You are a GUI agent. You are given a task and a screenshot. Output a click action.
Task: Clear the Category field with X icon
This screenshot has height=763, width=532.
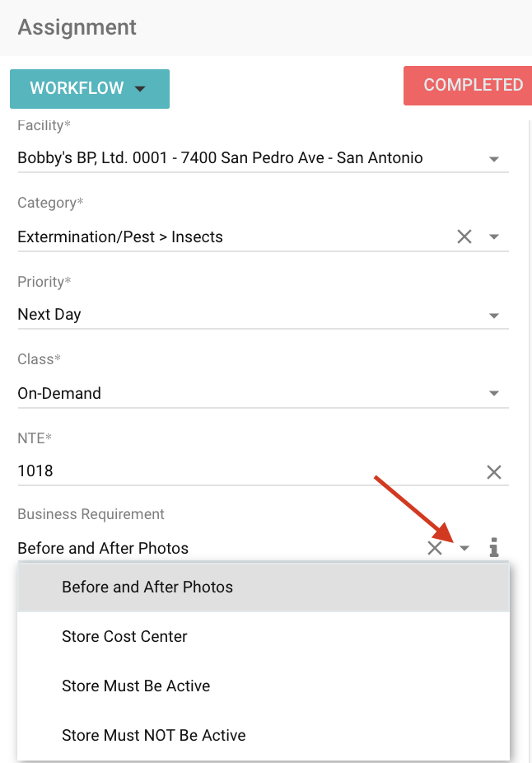pos(464,236)
